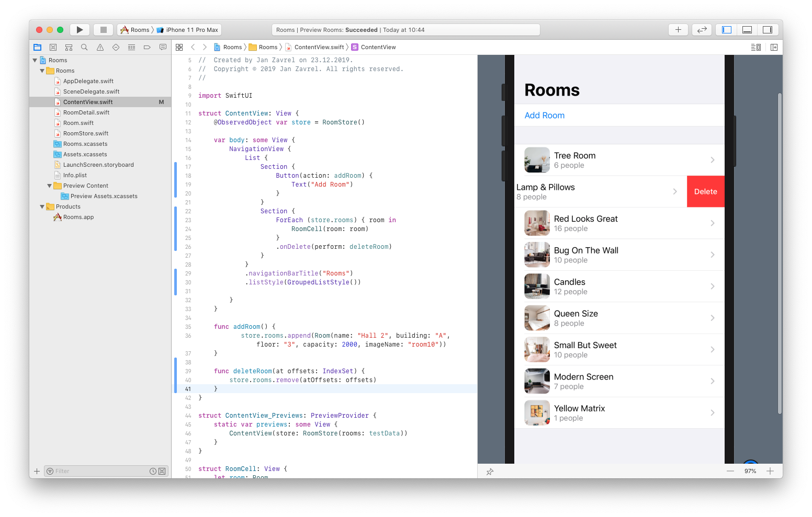
Task: Click the Tree Room thumbnail image
Action: 537,159
